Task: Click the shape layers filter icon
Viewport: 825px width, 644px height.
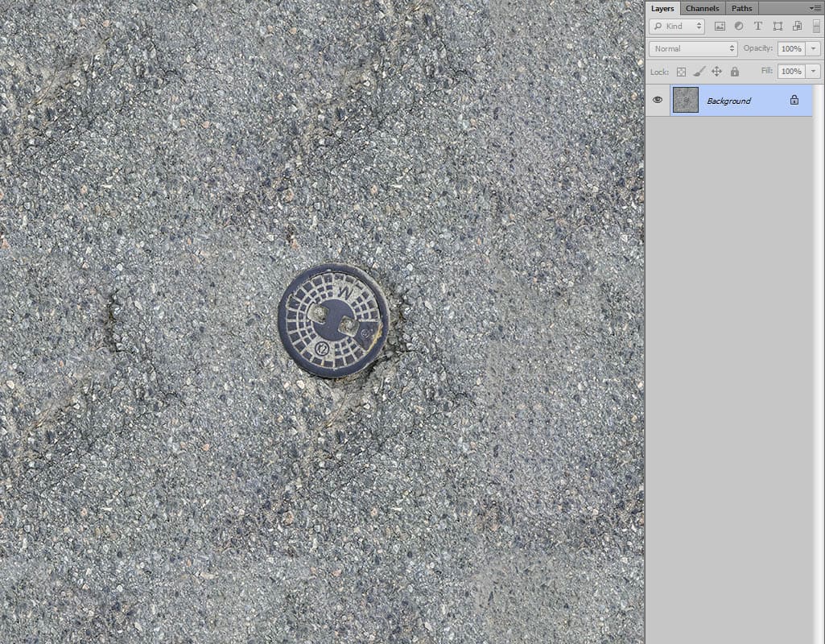Action: [778, 27]
